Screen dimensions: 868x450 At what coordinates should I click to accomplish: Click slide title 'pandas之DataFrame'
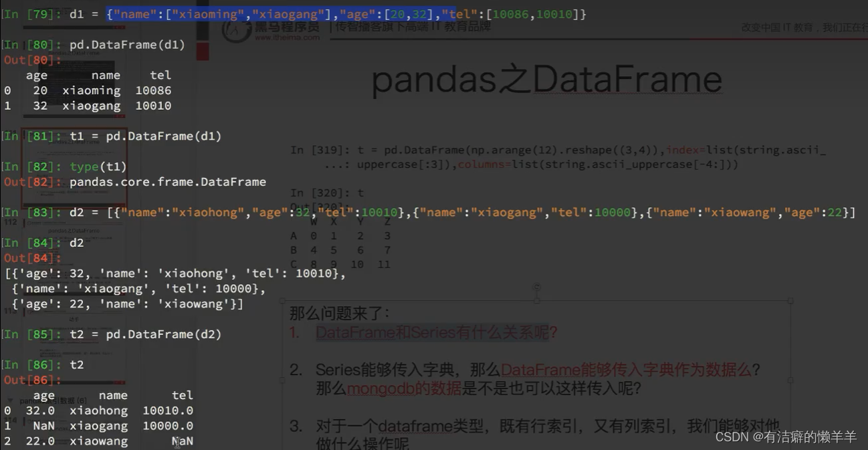pyautogui.click(x=546, y=80)
